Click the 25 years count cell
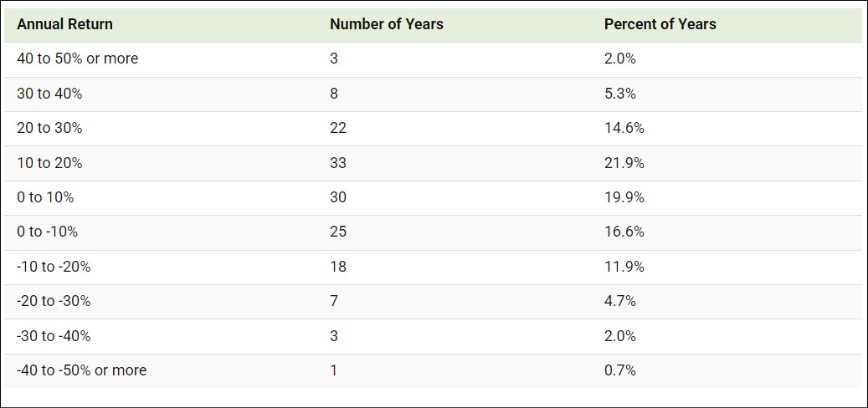 coord(338,232)
